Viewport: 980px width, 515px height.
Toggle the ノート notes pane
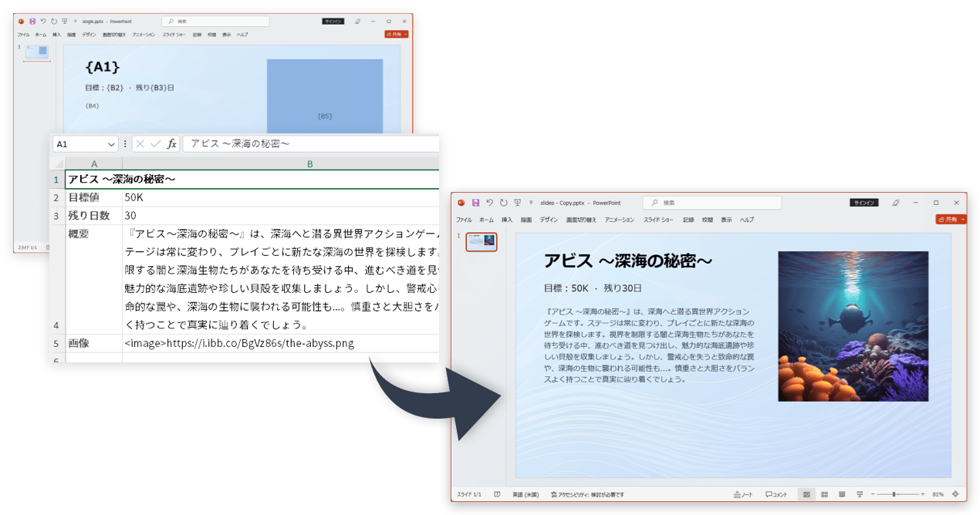tap(743, 494)
